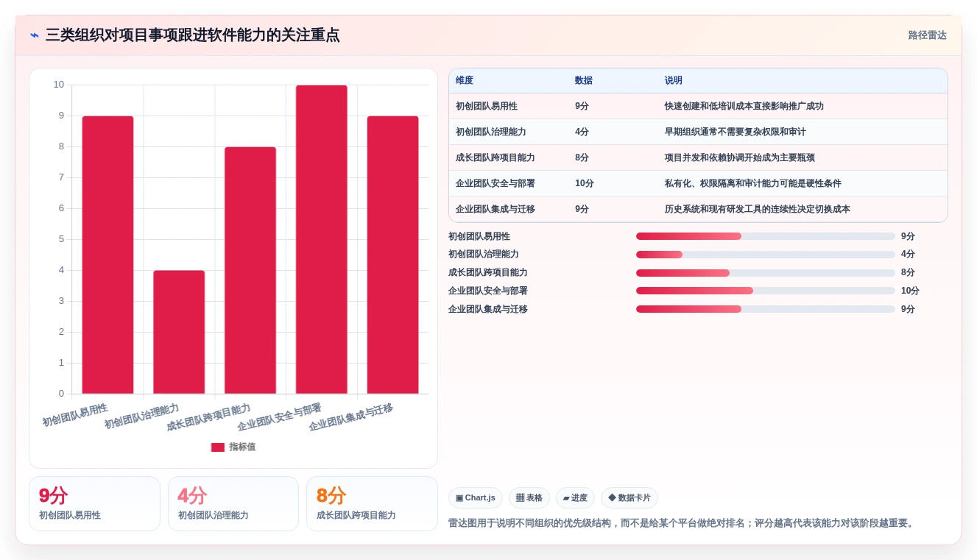
Task: Click the 初创团队治理能力 bar in the chart
Action: point(179,332)
